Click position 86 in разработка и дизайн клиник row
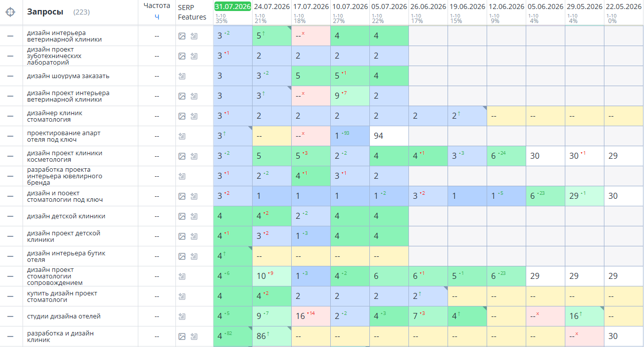 point(261,336)
